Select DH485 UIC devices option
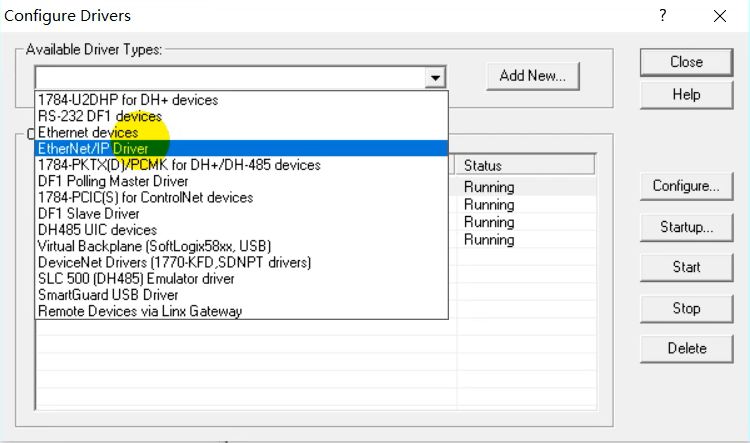 [242, 230]
